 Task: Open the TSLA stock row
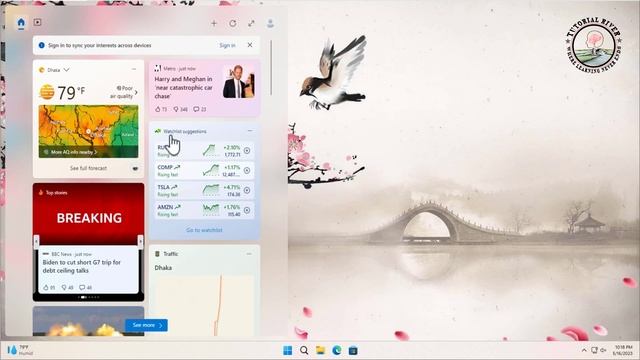[x=204, y=190]
